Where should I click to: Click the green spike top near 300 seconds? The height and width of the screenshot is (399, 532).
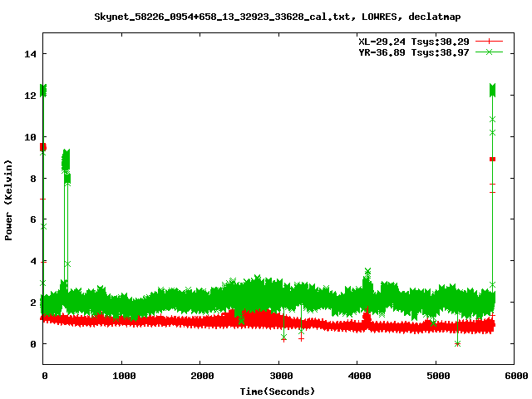pos(66,155)
